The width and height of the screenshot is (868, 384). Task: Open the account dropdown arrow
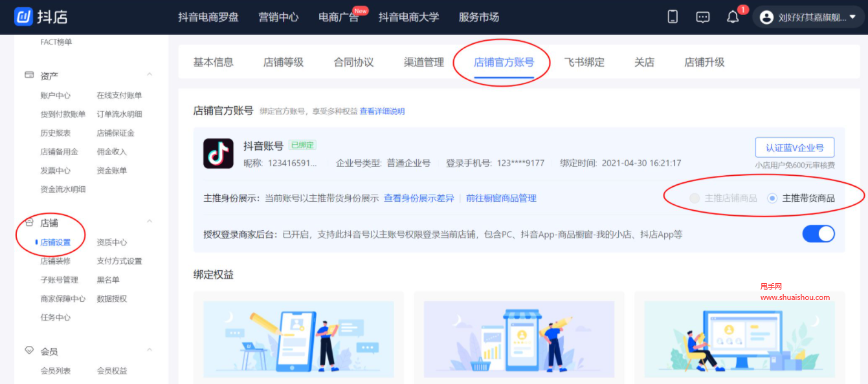pyautogui.click(x=852, y=17)
